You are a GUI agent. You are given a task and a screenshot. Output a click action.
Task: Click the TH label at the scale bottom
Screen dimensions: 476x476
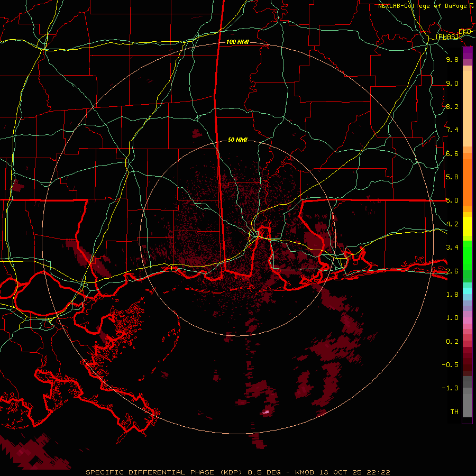[454, 412]
